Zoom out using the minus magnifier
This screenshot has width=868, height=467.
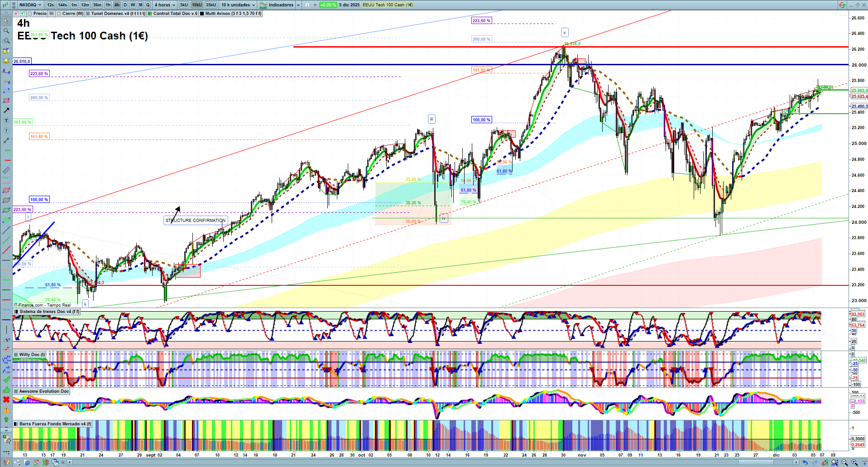click(844, 462)
